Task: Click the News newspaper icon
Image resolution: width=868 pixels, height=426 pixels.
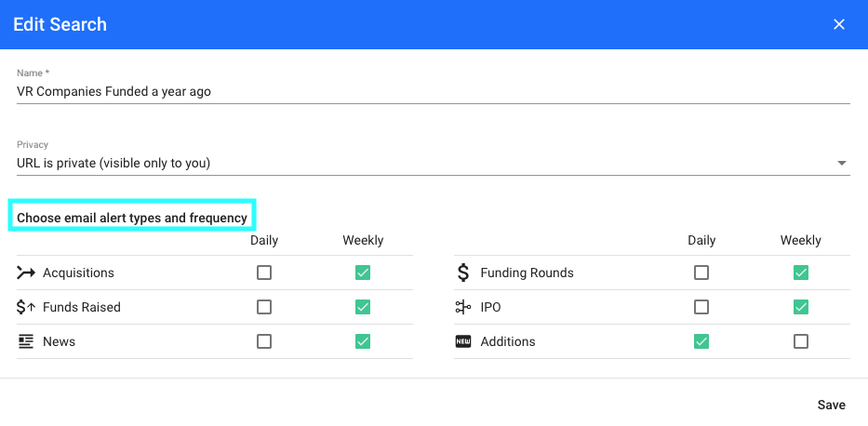Action: pos(26,341)
